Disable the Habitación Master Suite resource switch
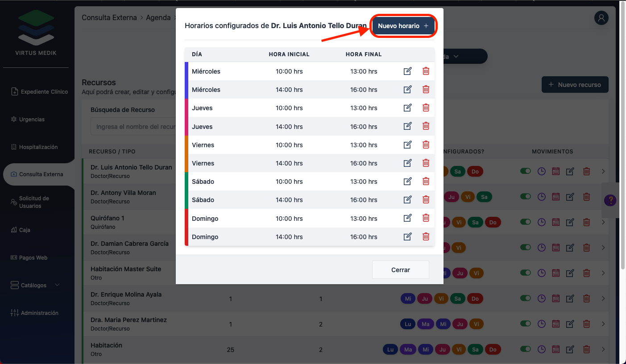The height and width of the screenshot is (364, 626). (526, 273)
